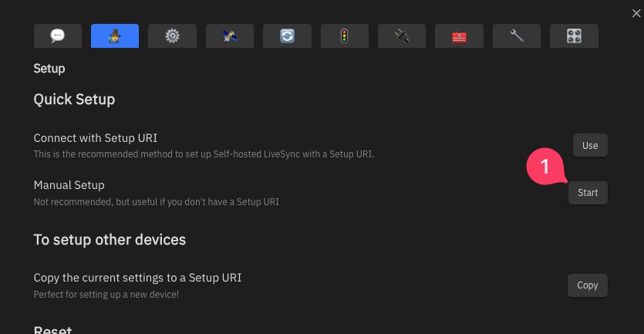The width and height of the screenshot is (644, 334).
Task: Open the blue sync arrows Sync Settings tab
Action: click(287, 35)
